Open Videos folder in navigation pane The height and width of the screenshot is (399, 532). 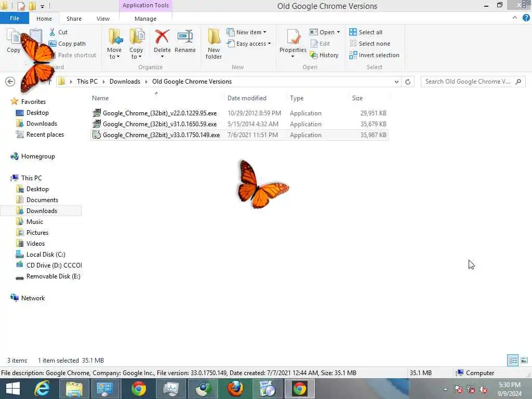(x=35, y=244)
